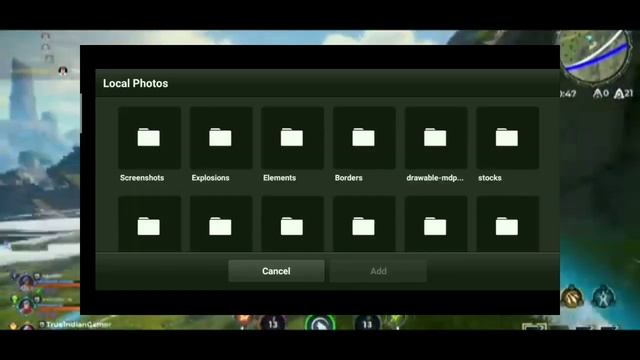Open the drawable-mdp... folder icon
Image resolution: width=640 pixels, height=360 pixels.
tap(436, 138)
